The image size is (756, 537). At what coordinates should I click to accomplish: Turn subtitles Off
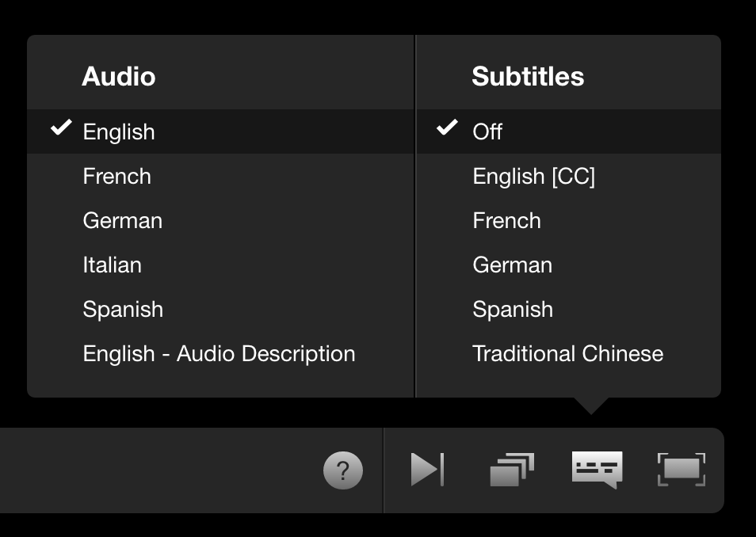pos(487,131)
